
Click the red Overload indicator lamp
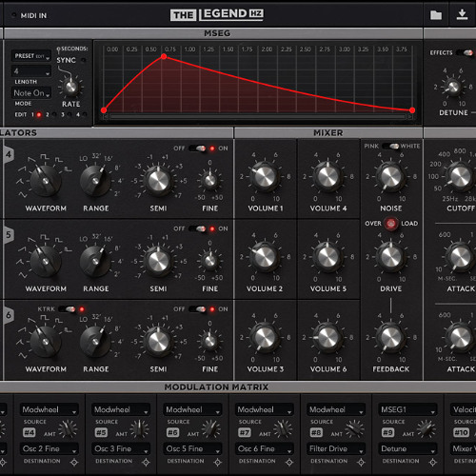coord(391,224)
